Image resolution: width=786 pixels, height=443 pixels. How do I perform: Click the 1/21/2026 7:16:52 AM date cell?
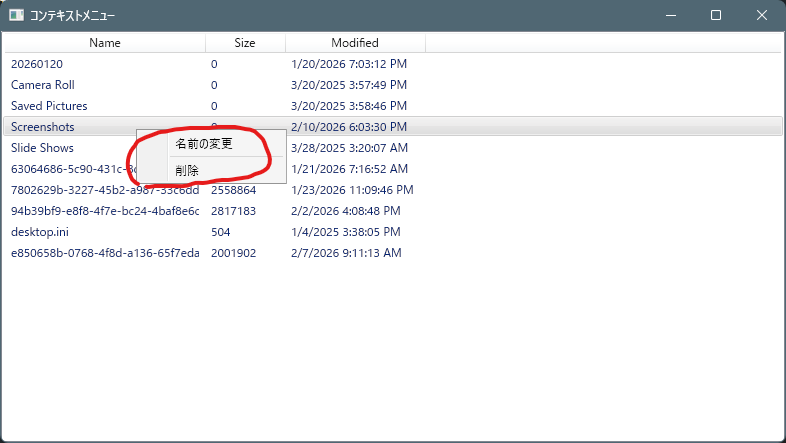[349, 169]
